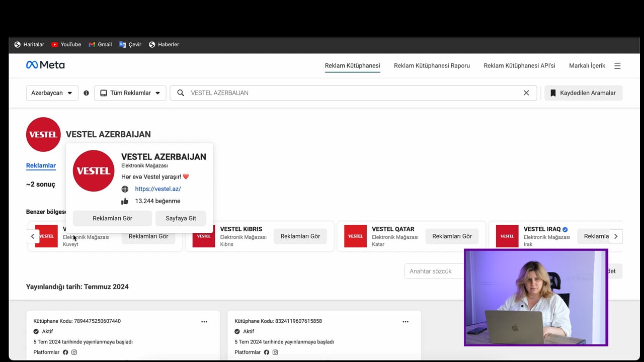Click the VESTEL IRAQ title
The height and width of the screenshot is (362, 644).
[x=542, y=229]
